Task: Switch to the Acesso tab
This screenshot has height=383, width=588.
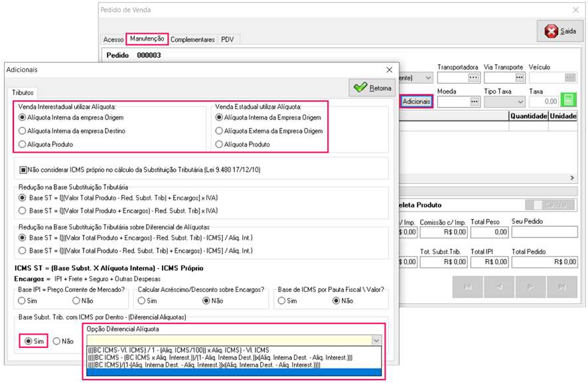Action: click(113, 40)
